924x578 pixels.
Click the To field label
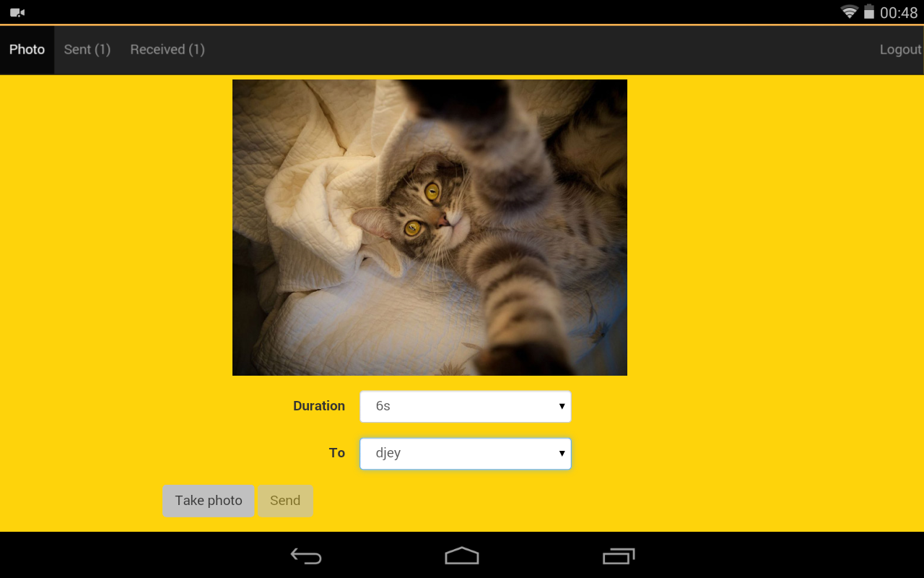337,453
